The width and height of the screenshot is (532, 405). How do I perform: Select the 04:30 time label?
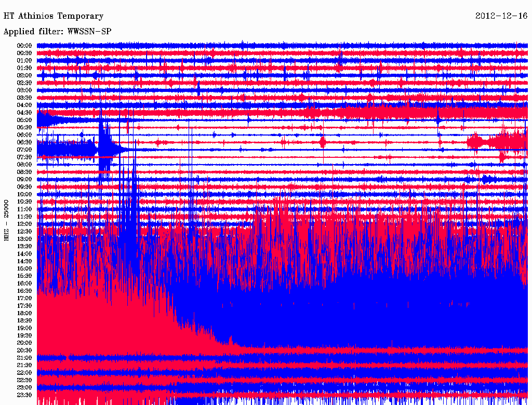(x=24, y=112)
